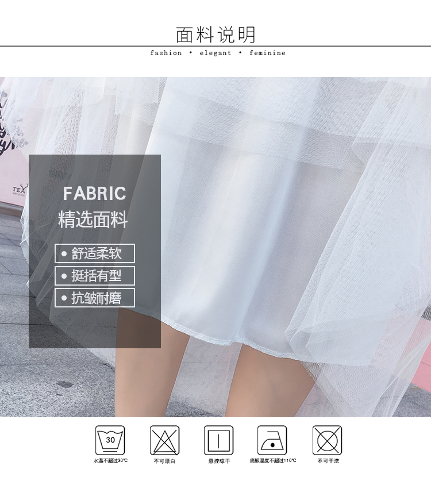Click the FABRIC heading text

click(x=94, y=193)
